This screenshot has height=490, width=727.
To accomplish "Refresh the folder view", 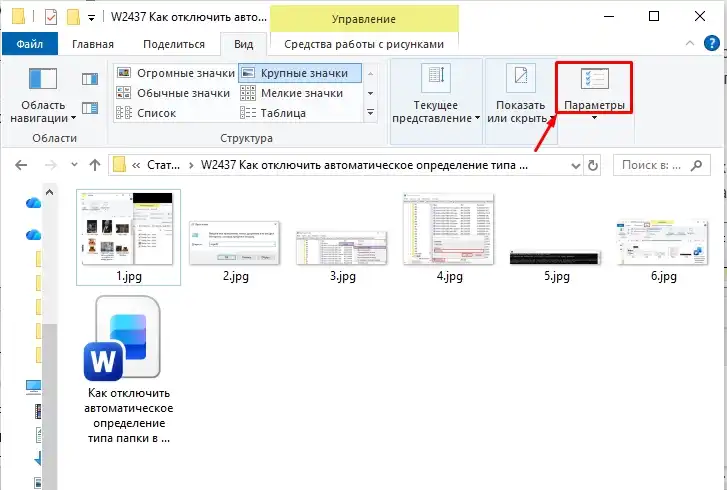I will (x=593, y=165).
